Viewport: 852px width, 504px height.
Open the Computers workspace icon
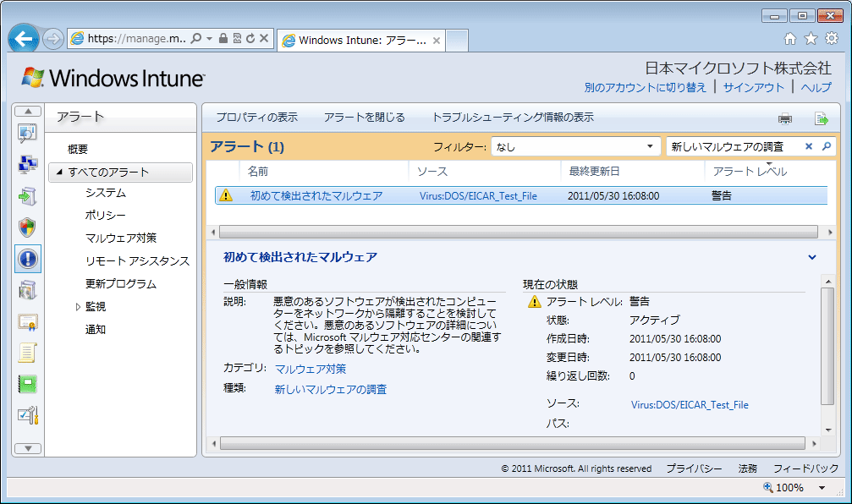coord(27,164)
